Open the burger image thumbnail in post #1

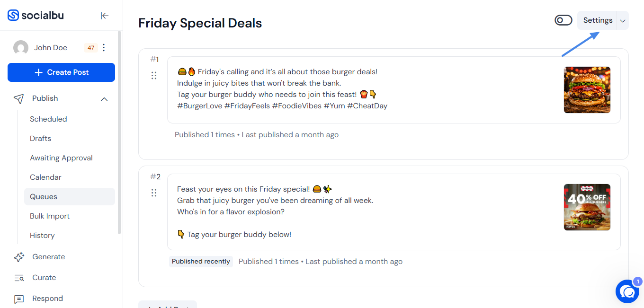click(x=587, y=90)
